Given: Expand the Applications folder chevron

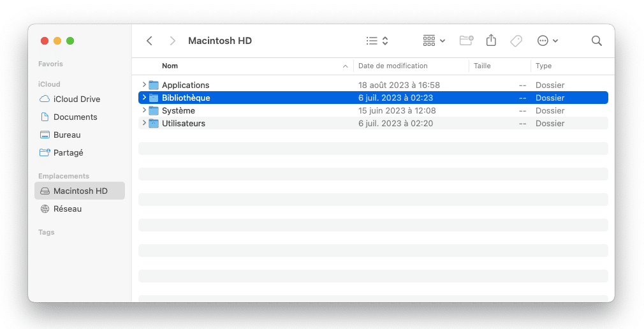Looking at the screenshot, I should [x=143, y=85].
